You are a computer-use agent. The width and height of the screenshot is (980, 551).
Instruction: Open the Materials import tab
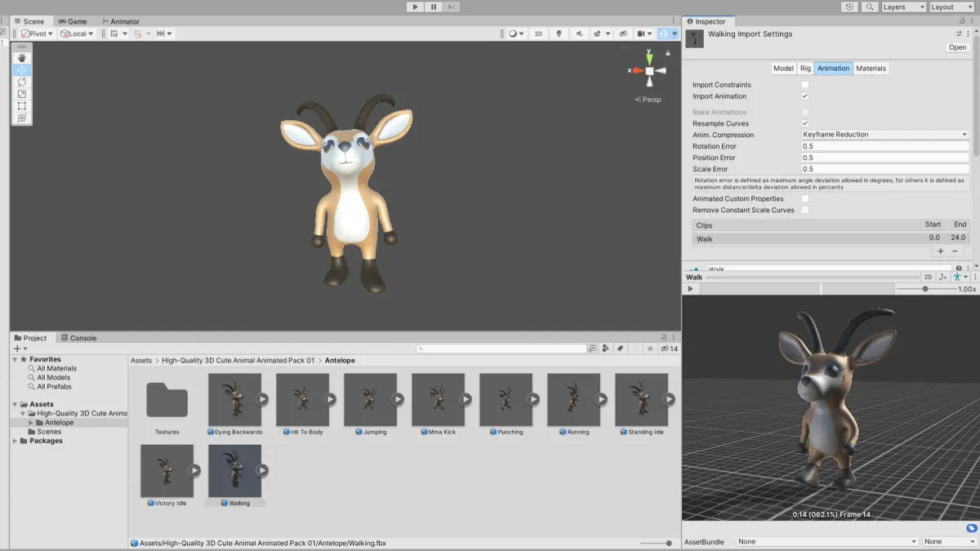[871, 69]
